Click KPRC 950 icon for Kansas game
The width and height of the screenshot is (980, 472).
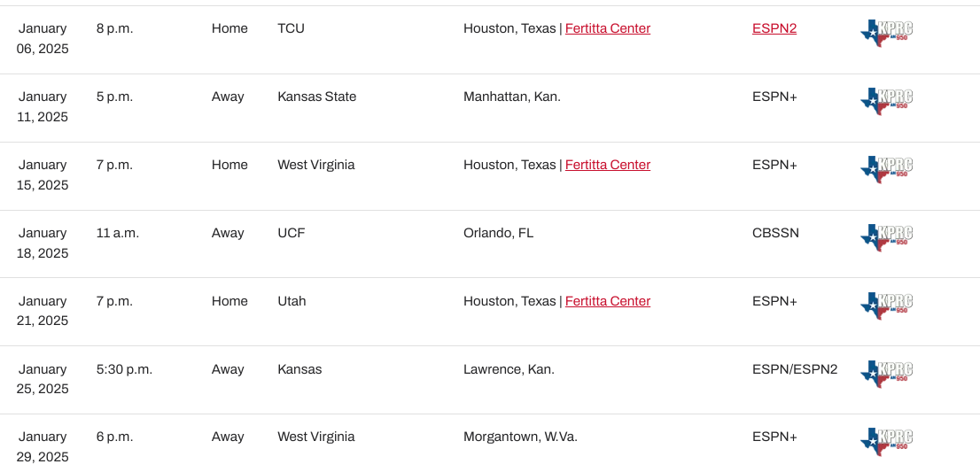886,374
